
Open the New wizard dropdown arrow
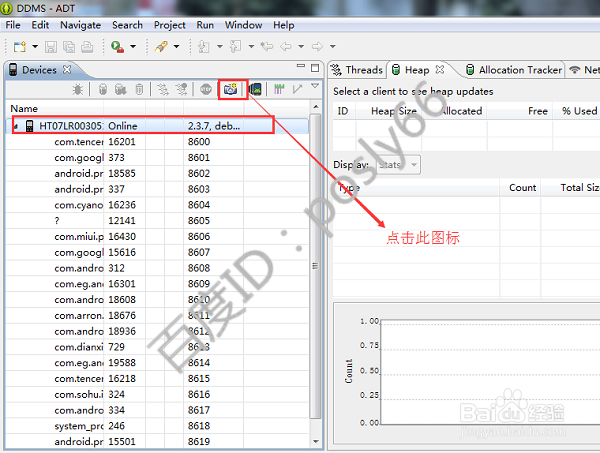click(35, 47)
